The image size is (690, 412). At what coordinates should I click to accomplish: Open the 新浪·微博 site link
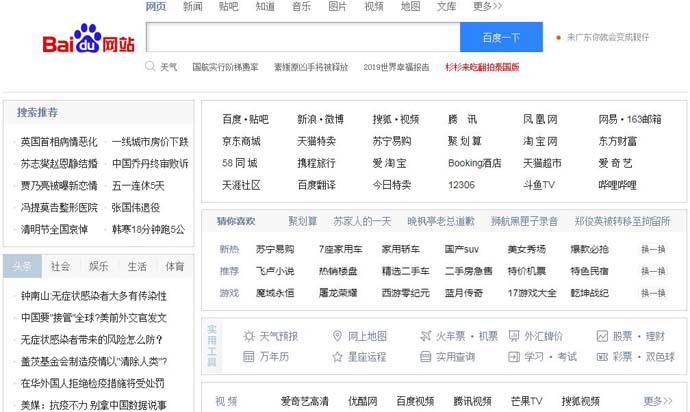tap(320, 119)
